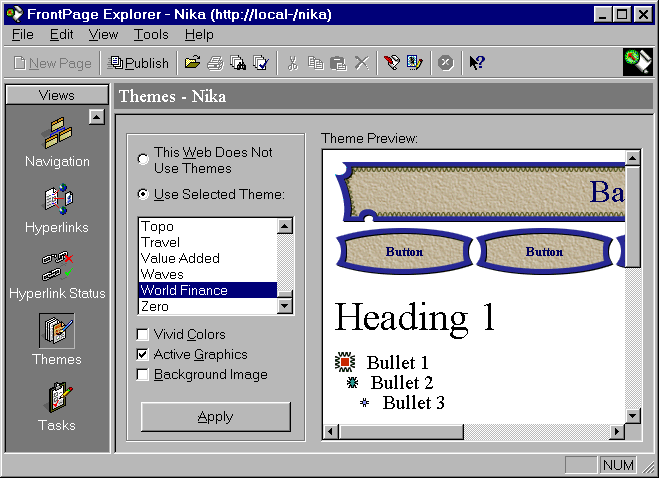The width and height of the screenshot is (659, 478).
Task: Click the Stop toolbar icon
Action: (445, 63)
